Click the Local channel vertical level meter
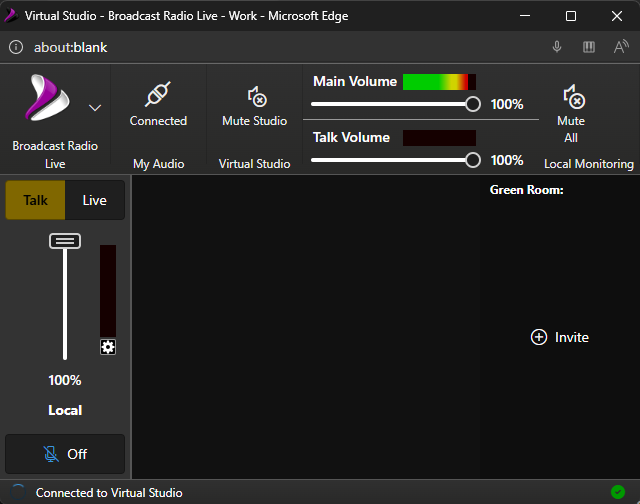Image resolution: width=640 pixels, height=504 pixels. (108, 291)
